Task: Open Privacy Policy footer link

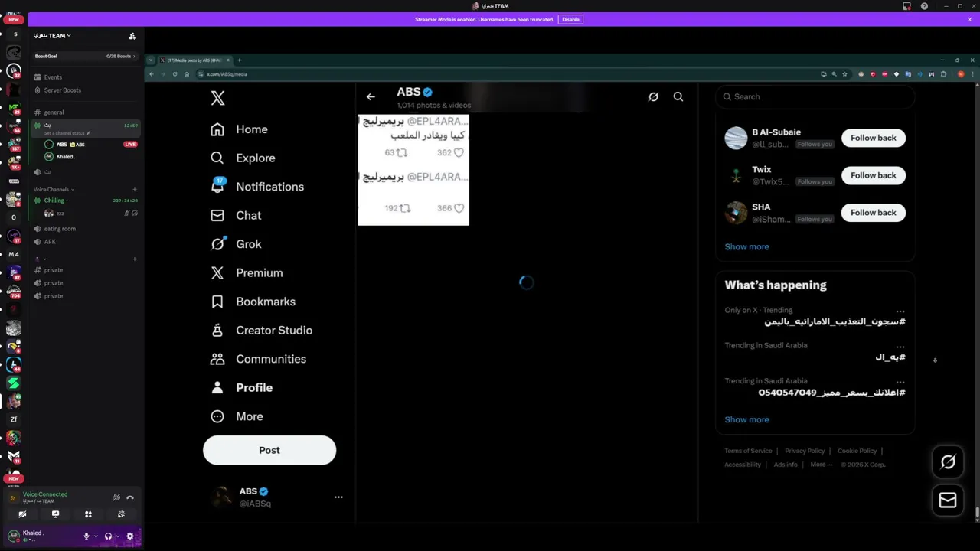Action: tap(805, 451)
